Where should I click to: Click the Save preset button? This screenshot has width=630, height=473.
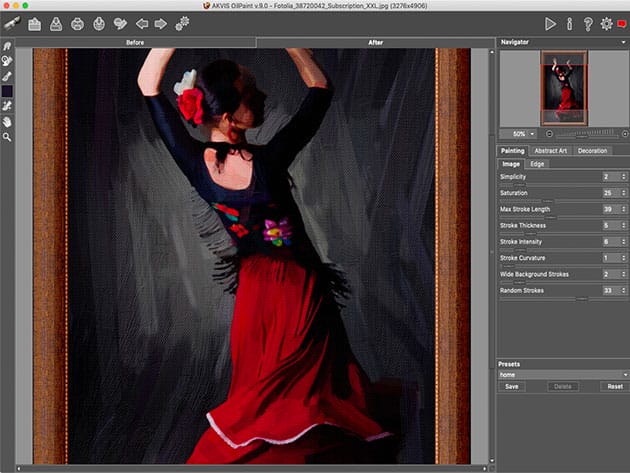click(511, 385)
